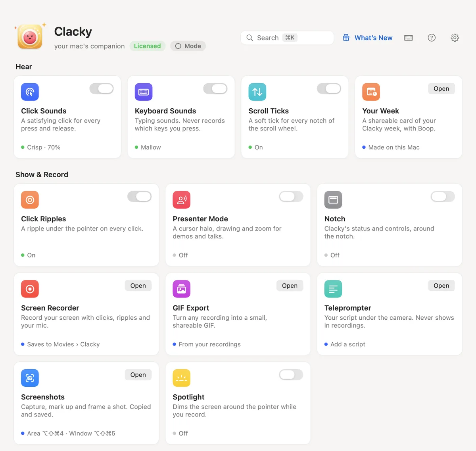Click the Clacky app name heading
The width and height of the screenshot is (476, 451).
(x=73, y=32)
